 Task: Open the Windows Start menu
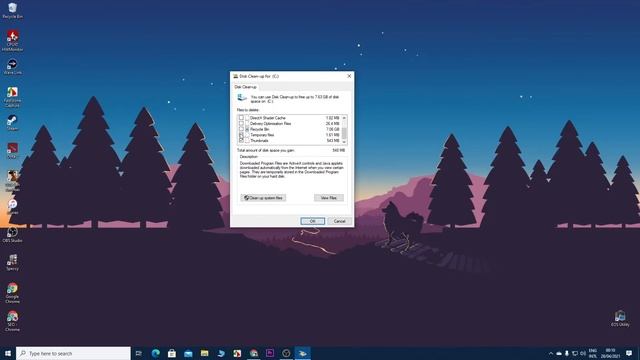pos(7,353)
